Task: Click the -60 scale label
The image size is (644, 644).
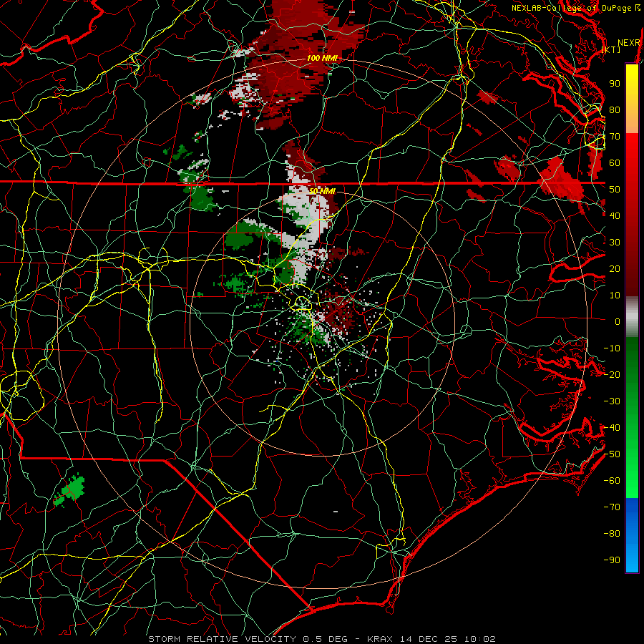Action: click(612, 481)
